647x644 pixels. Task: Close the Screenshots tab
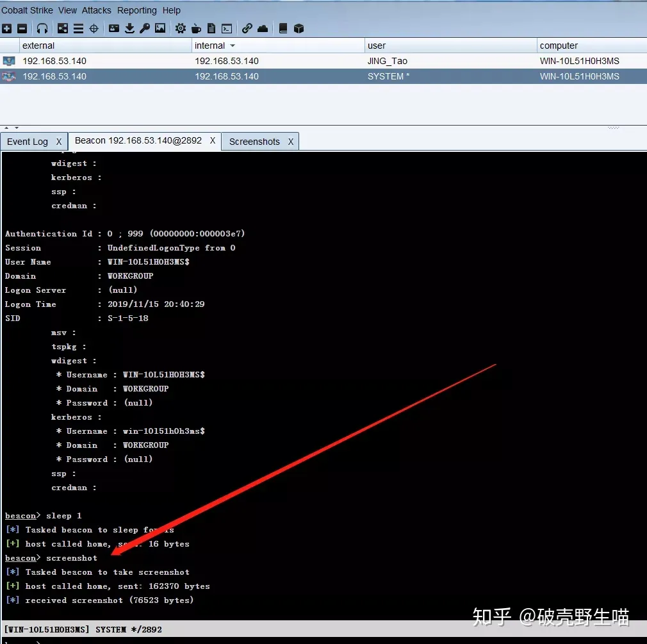click(291, 142)
